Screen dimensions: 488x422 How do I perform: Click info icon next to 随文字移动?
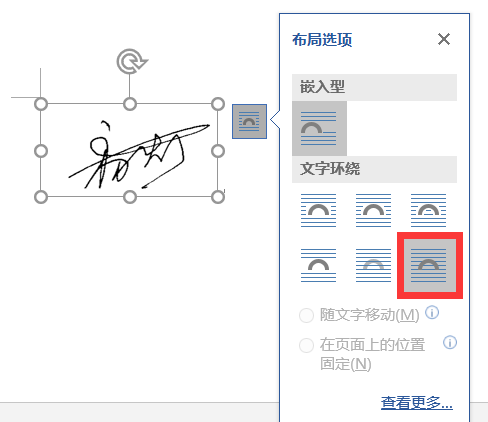(x=432, y=313)
